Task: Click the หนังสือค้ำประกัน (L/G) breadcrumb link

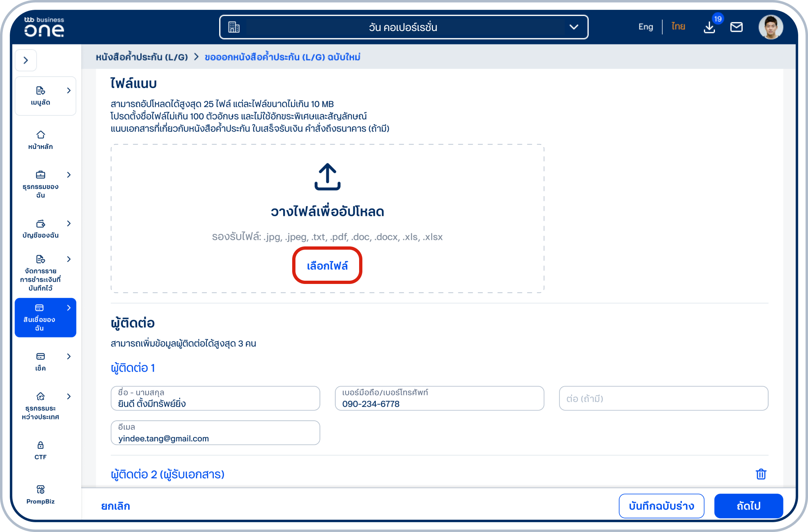Action: (x=142, y=57)
